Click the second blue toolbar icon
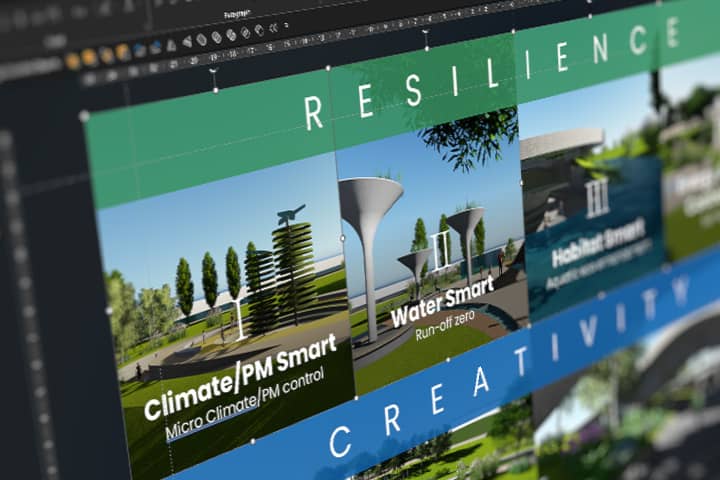Screen dimensions: 720x480 tap(156, 46)
